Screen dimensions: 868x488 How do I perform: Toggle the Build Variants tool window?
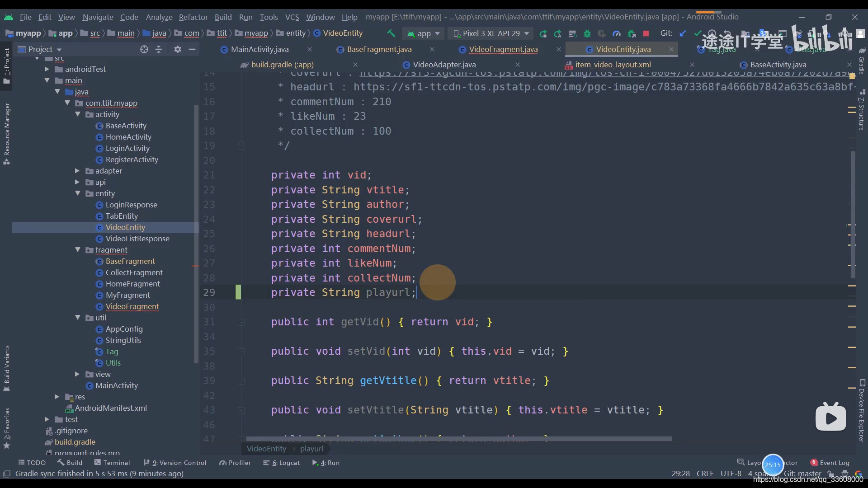7,368
